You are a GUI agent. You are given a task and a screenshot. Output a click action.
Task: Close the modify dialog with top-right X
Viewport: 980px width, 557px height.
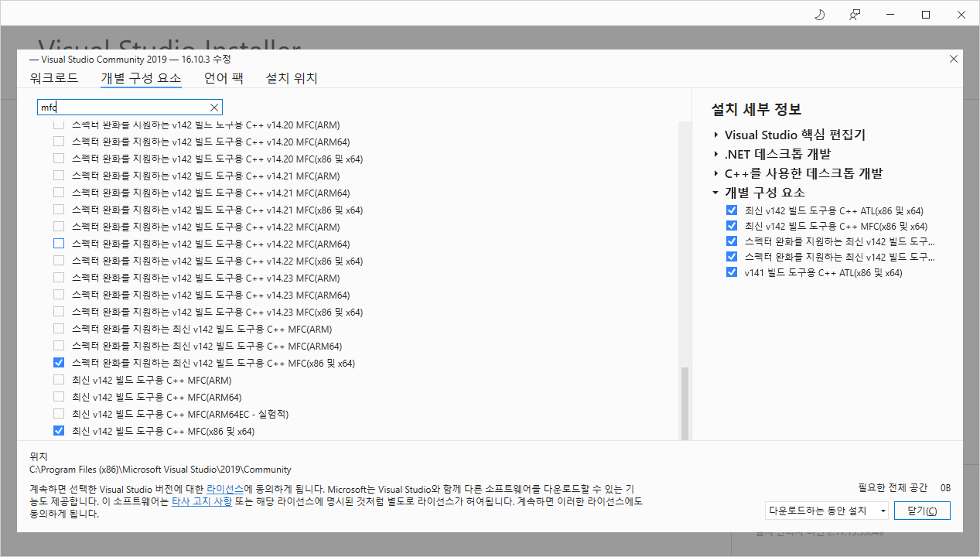953,59
